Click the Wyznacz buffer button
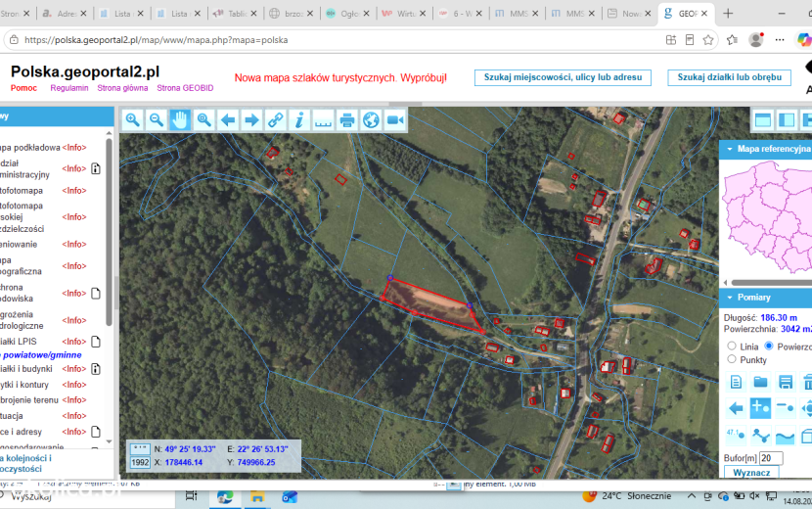The height and width of the screenshot is (509, 812). coord(751,473)
